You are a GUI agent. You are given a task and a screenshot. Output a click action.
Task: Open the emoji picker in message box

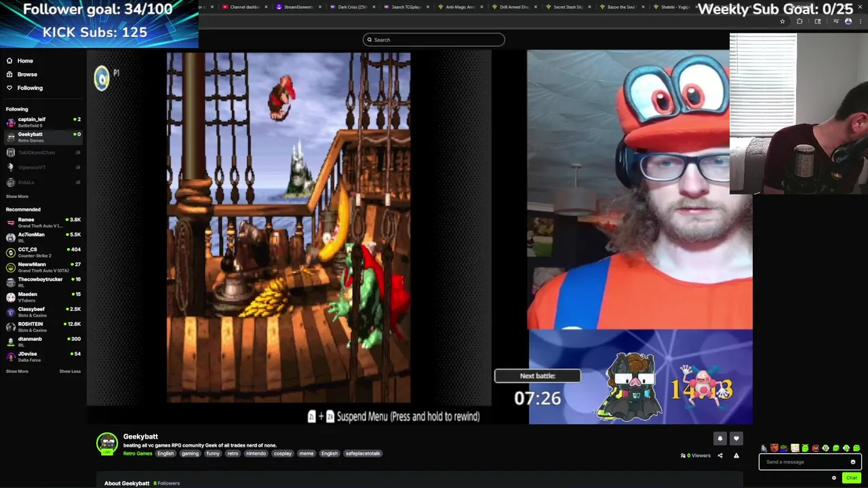[853, 462]
